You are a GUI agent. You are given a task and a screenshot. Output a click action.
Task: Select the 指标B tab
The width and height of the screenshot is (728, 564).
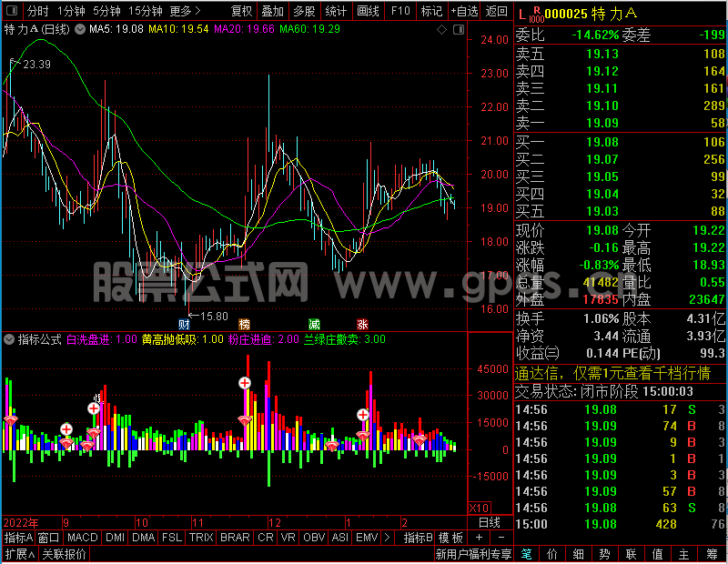(418, 538)
